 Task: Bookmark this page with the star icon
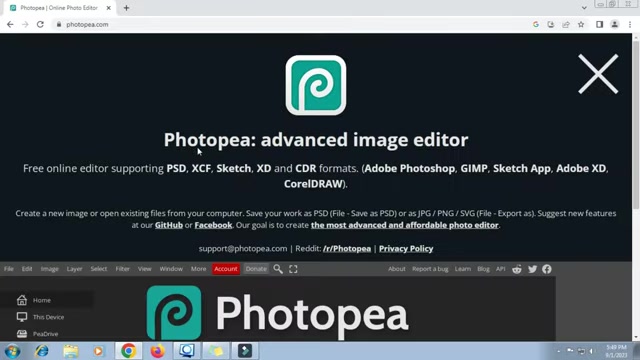581,24
